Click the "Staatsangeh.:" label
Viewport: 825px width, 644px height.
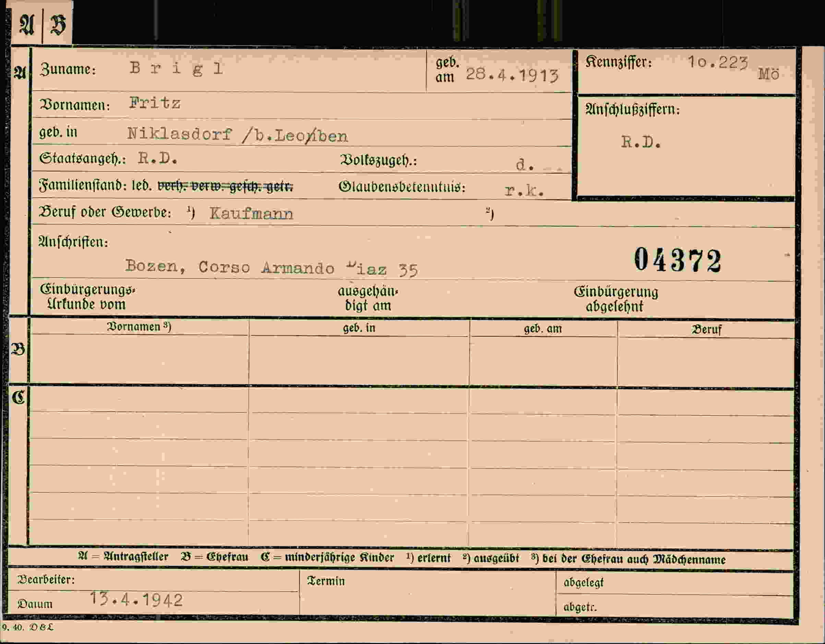[82, 159]
